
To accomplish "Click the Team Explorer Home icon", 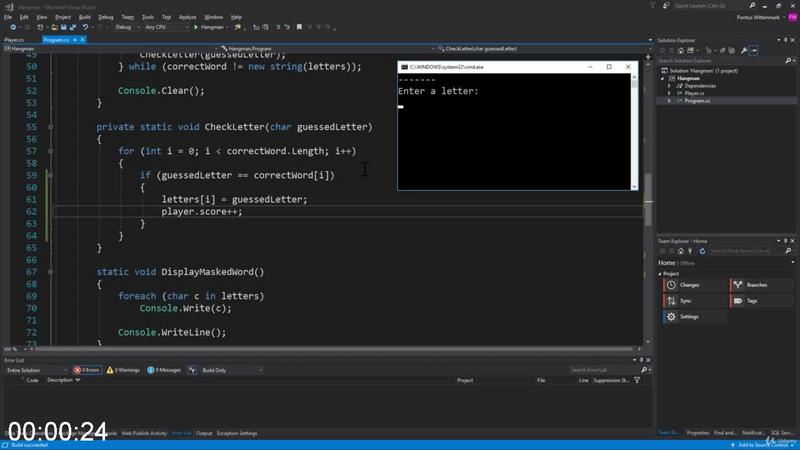I will (x=681, y=251).
